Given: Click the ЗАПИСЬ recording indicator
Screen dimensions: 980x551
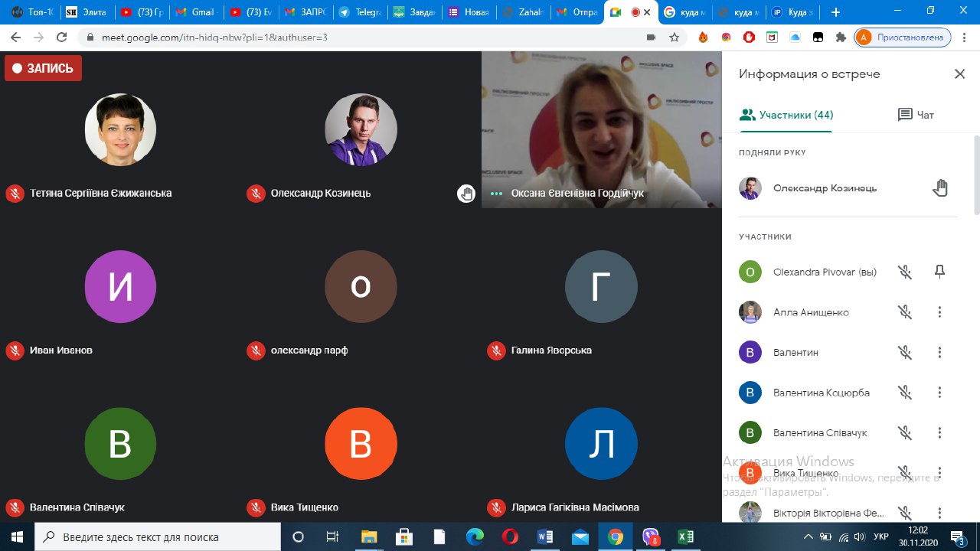Looking at the screenshot, I should 44,68.
